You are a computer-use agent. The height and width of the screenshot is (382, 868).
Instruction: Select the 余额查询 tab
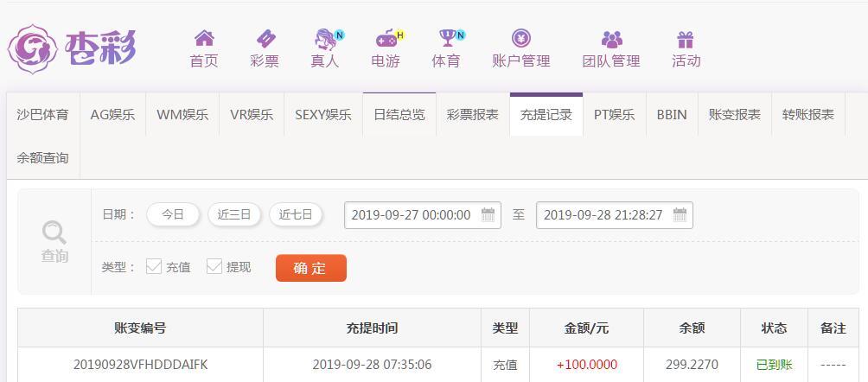coord(43,158)
